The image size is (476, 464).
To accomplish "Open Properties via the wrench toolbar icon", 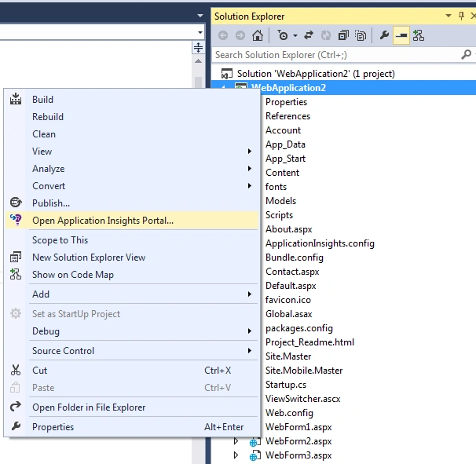I will tap(384, 35).
